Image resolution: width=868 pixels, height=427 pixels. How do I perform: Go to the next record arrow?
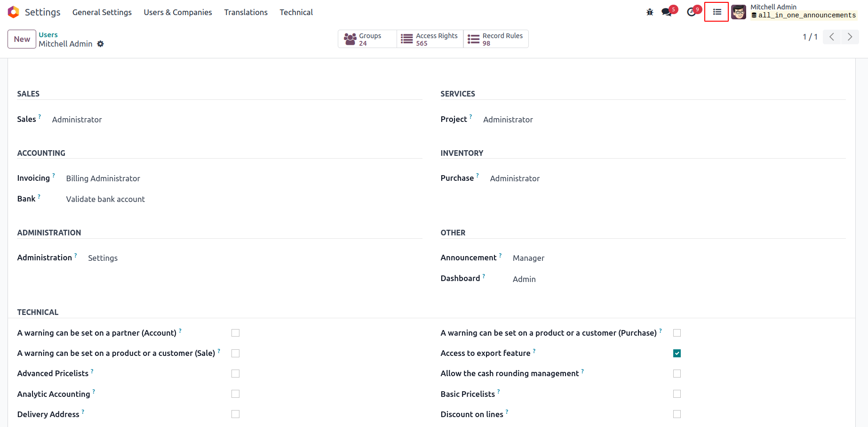pos(850,37)
